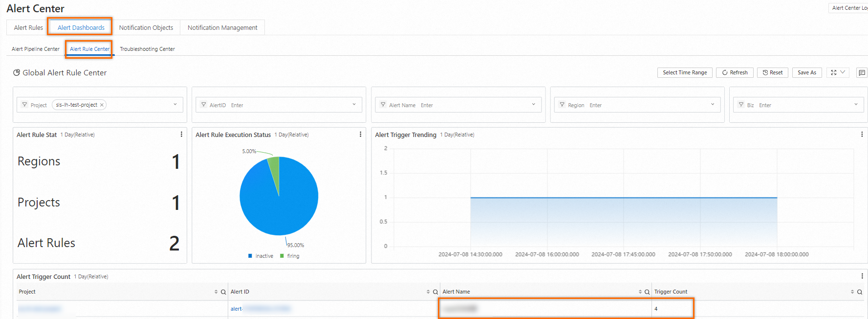Select the Alert Rule Center sub-tab

tap(89, 49)
